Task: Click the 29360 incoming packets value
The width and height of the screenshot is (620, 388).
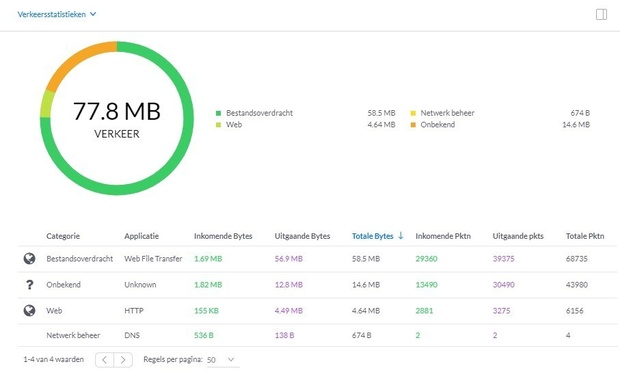Action: 426,259
